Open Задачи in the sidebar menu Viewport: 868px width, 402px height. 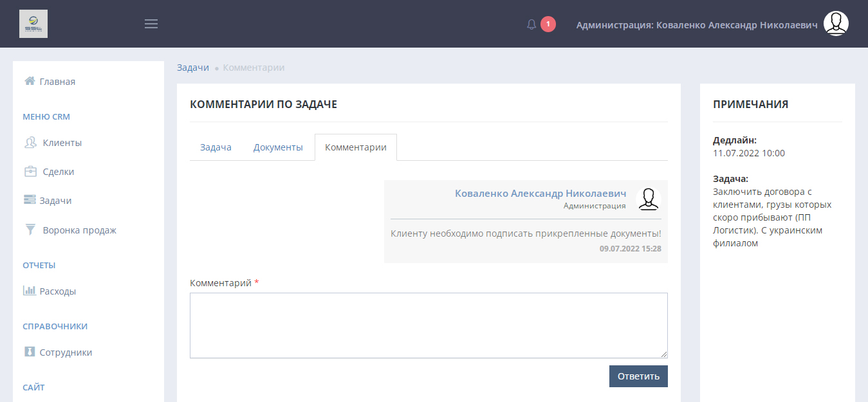[x=55, y=201]
